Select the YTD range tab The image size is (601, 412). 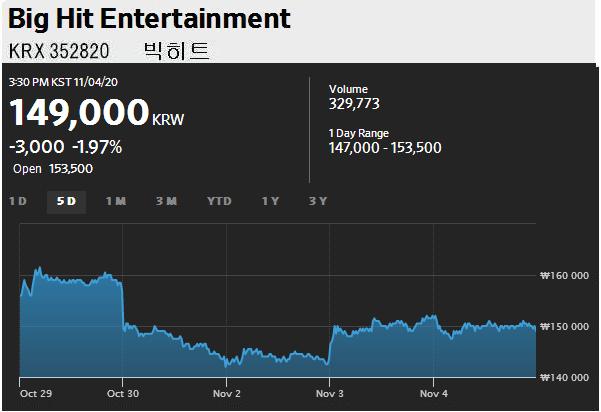219,201
